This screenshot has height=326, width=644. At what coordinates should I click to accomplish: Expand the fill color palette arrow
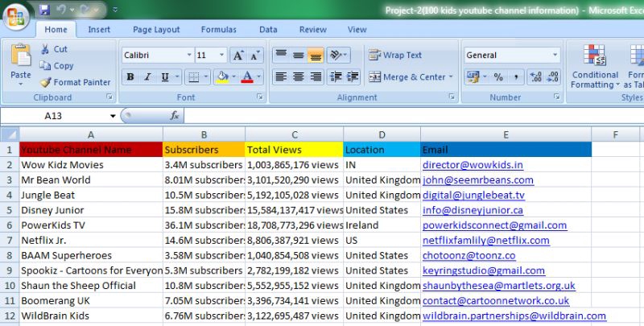click(x=234, y=76)
